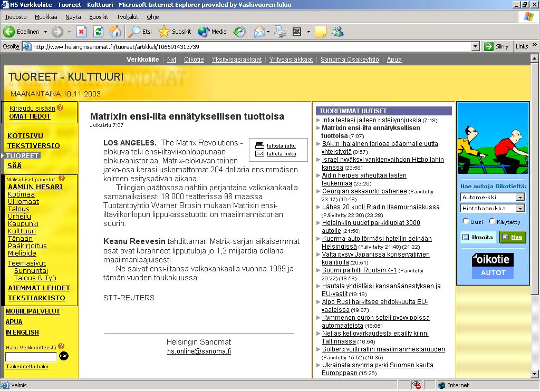Open the History clock icon
540x392 pixels.
239,32
